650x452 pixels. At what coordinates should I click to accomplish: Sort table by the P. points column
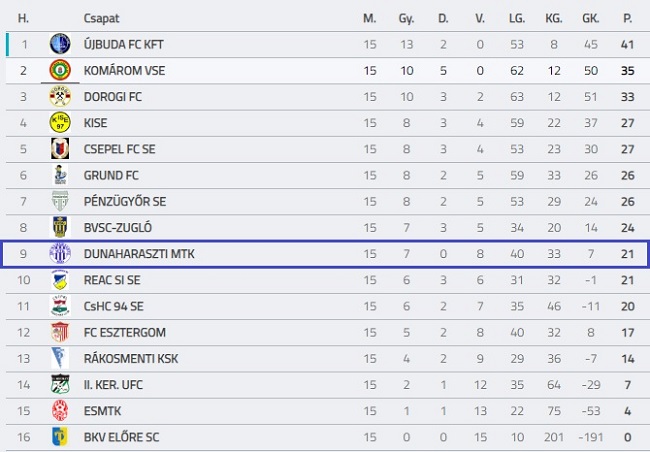click(x=627, y=18)
